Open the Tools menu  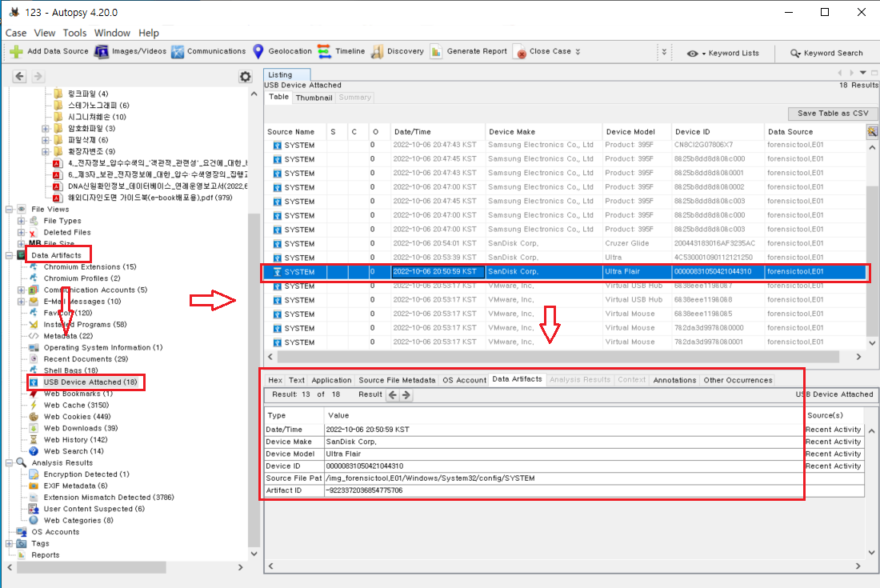pyautogui.click(x=74, y=33)
